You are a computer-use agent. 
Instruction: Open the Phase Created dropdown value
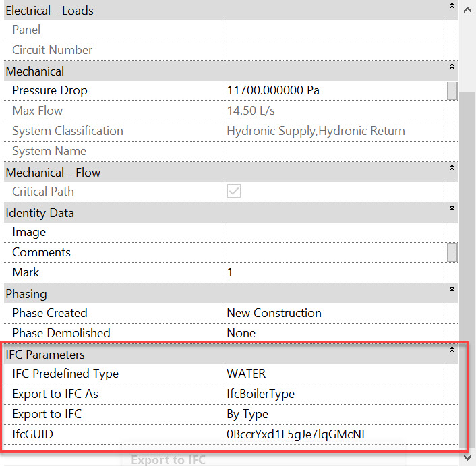334,313
